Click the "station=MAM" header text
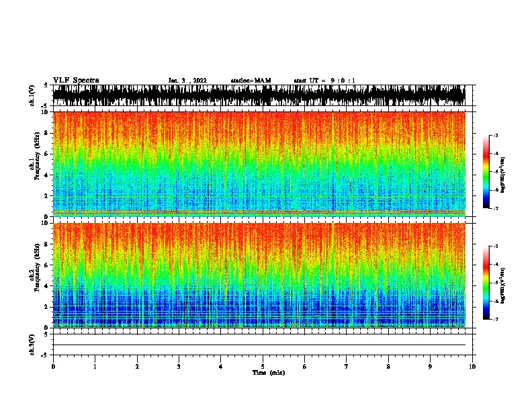The image size is (532, 411). [251, 81]
